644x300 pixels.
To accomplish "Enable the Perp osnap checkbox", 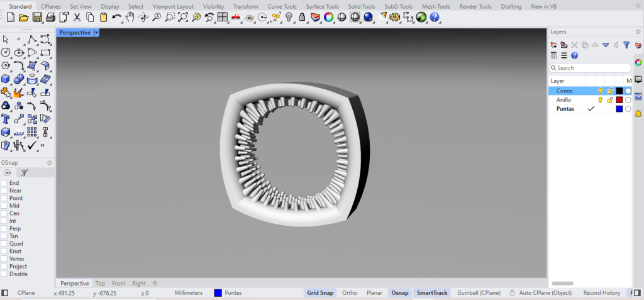I will click(4, 228).
